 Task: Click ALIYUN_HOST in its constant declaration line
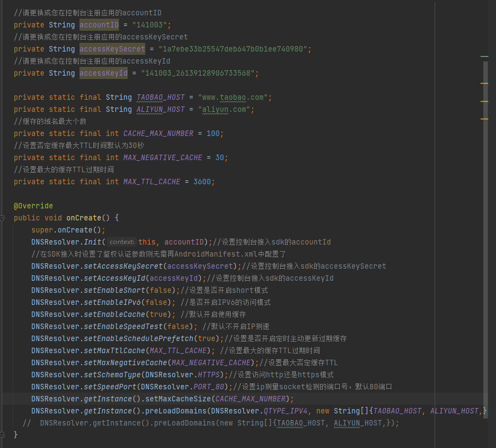pyautogui.click(x=161, y=109)
